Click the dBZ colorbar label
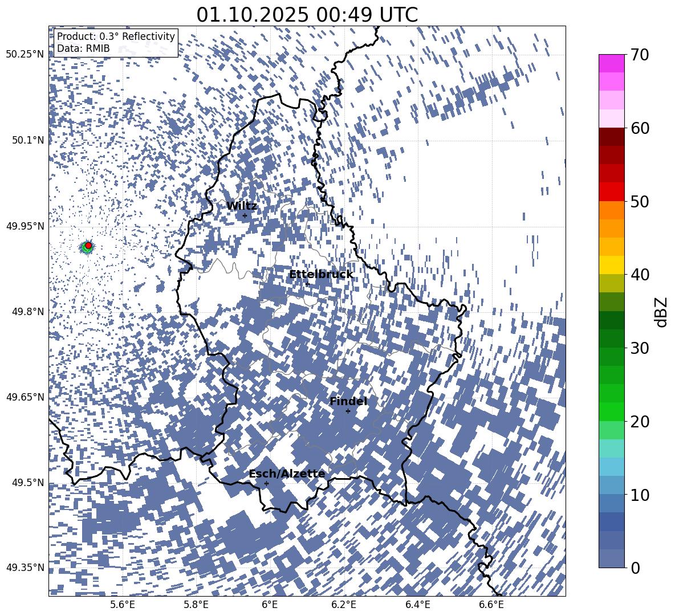The height and width of the screenshot is (616, 675). pyautogui.click(x=661, y=312)
